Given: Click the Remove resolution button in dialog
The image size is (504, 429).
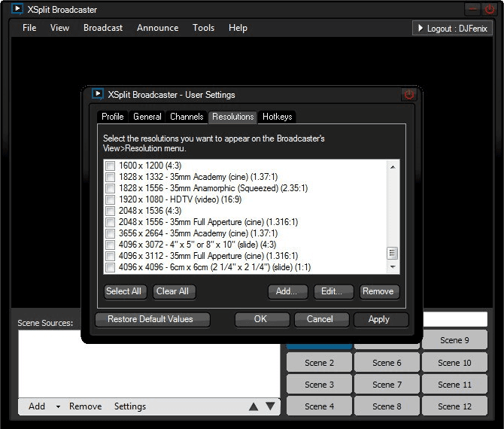Looking at the screenshot, I should (379, 292).
